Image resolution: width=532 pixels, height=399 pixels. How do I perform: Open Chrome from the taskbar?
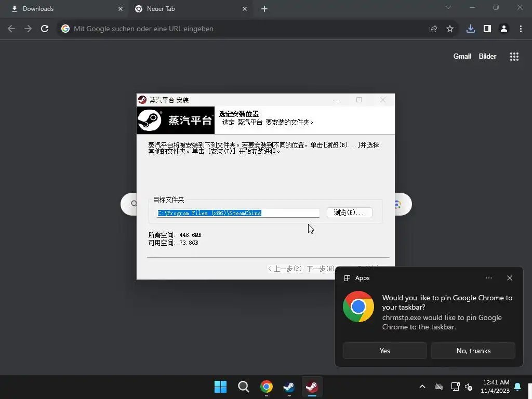tap(267, 387)
